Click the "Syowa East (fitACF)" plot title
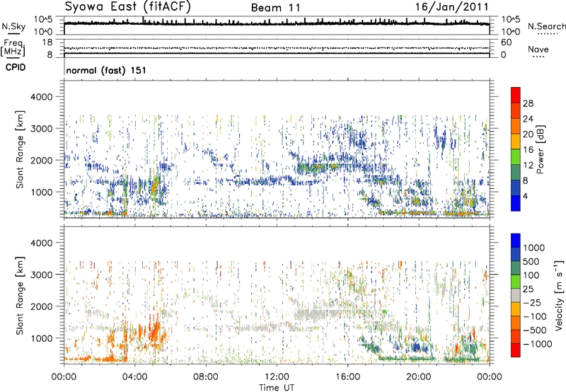The width and height of the screenshot is (566, 392). (x=128, y=6)
